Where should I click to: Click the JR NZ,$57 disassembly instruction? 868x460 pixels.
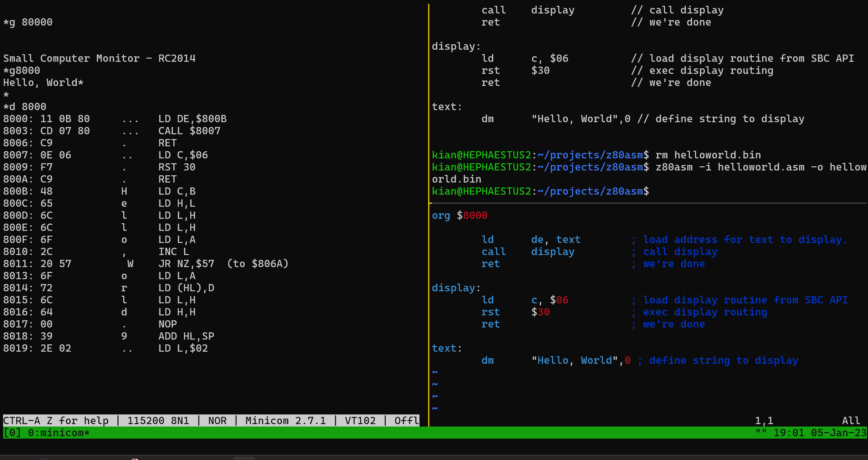coord(186,264)
